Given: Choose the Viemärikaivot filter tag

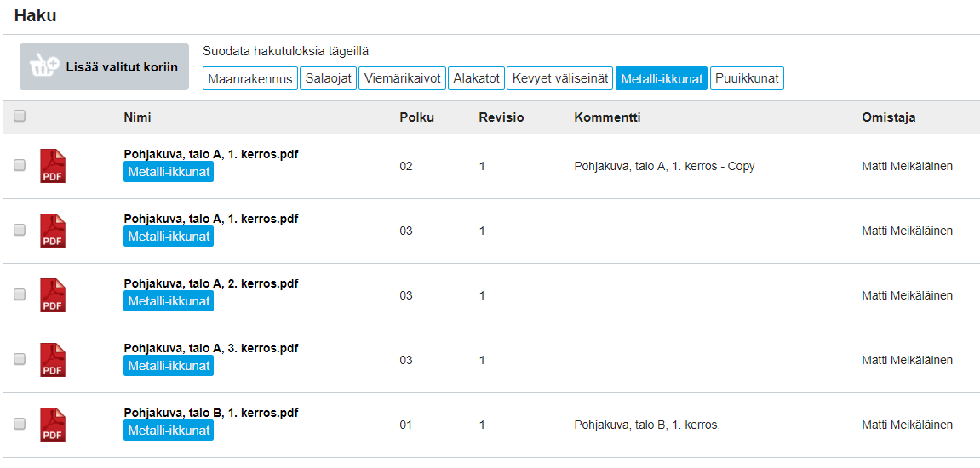Looking at the screenshot, I should click(x=402, y=78).
